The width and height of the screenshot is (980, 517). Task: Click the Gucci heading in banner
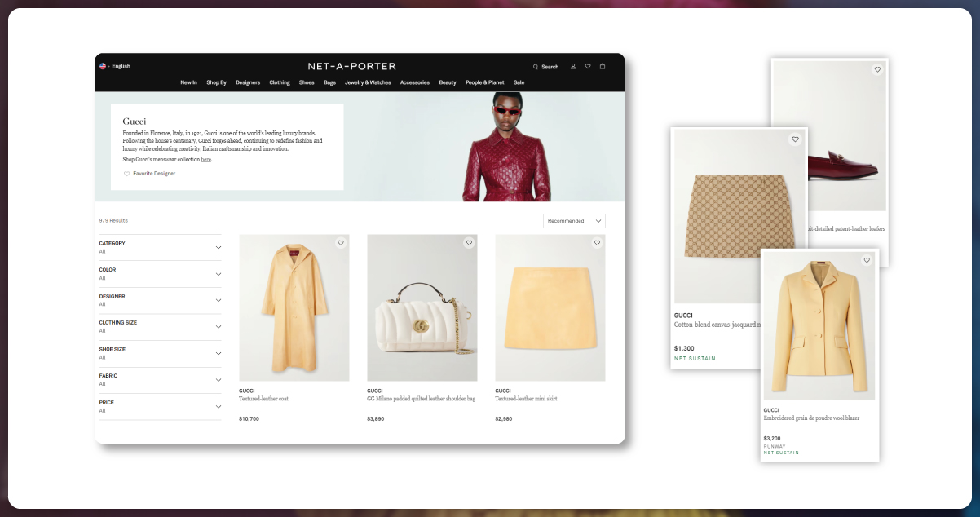pos(135,121)
